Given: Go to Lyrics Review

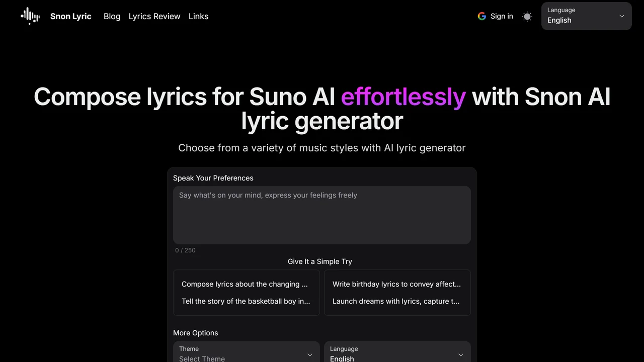Looking at the screenshot, I should (x=154, y=16).
